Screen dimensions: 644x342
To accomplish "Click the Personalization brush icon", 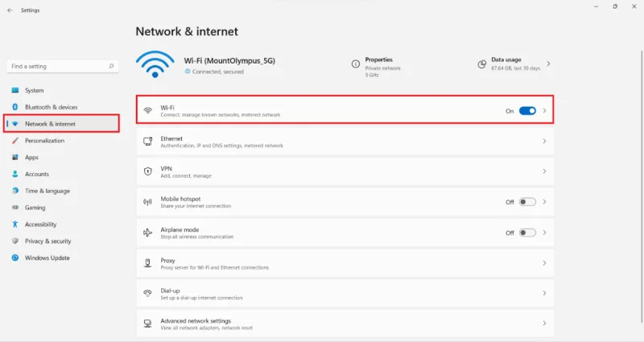I will click(15, 140).
